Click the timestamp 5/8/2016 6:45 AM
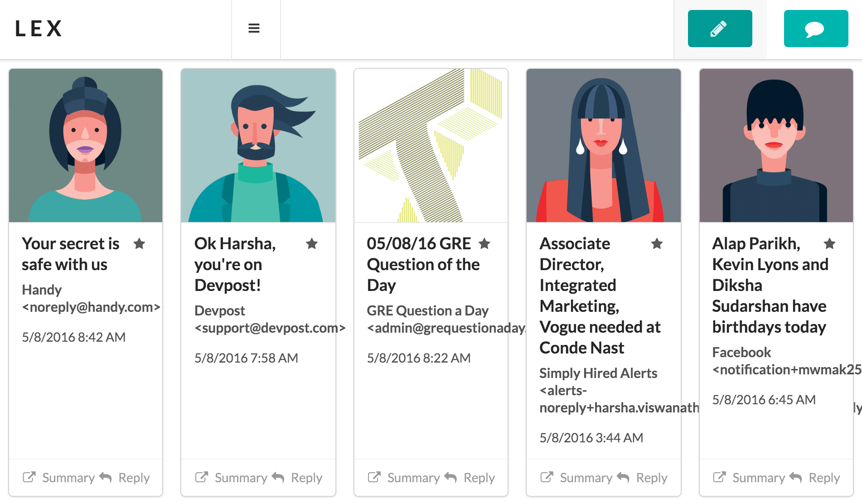This screenshot has height=504, width=862. (x=764, y=400)
